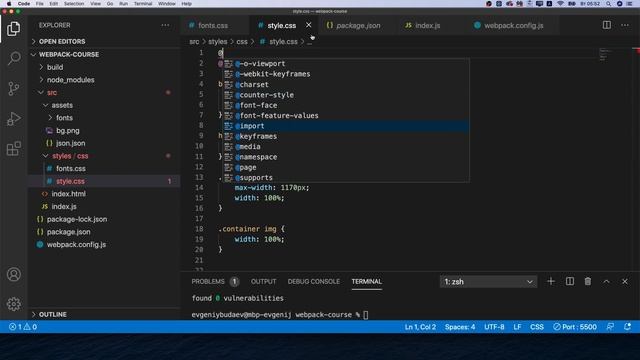Expand the fonts folder
The width and height of the screenshot is (640, 360).
(104, 118)
